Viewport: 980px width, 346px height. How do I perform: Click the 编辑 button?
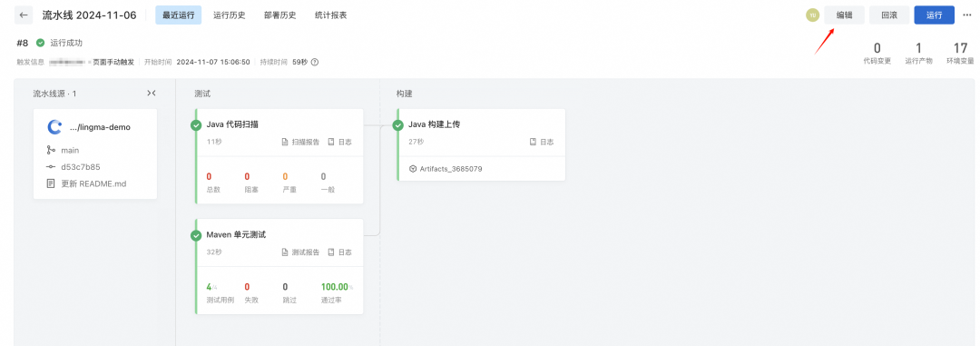[x=845, y=15]
